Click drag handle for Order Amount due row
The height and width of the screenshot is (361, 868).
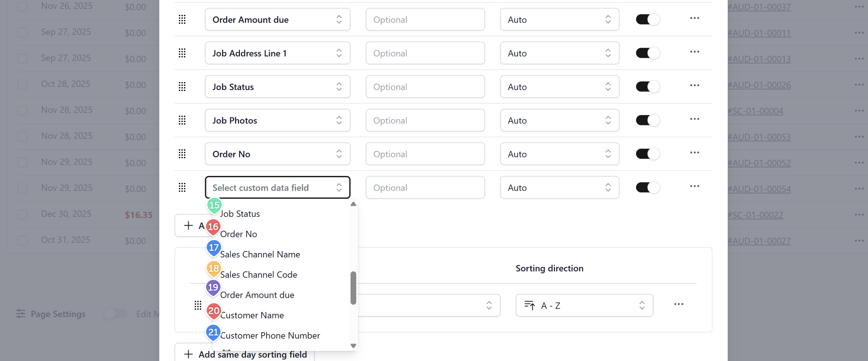[x=182, y=20]
